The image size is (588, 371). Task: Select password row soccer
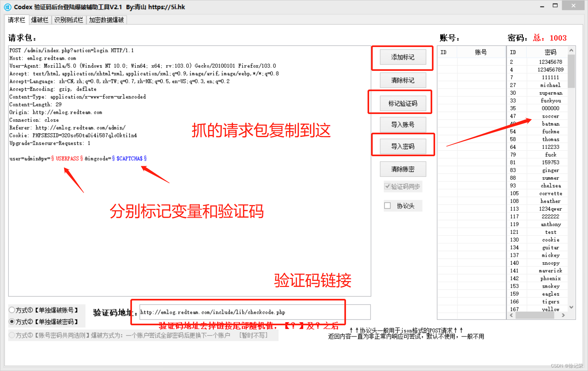[x=537, y=116]
